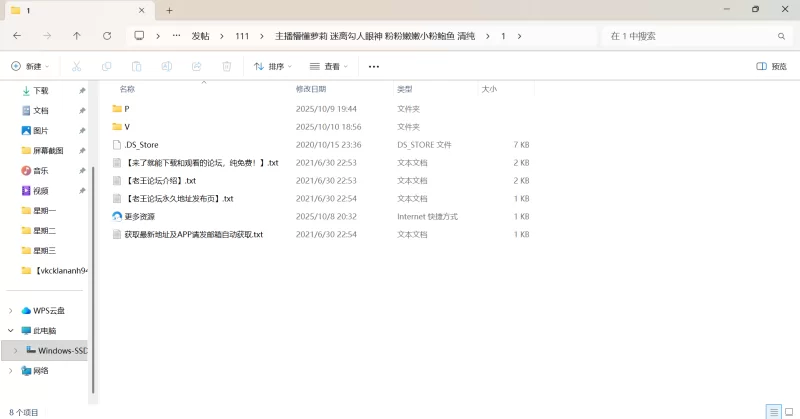The width and height of the screenshot is (800, 419).
Task: Click the 新建 new item button
Action: click(31, 66)
